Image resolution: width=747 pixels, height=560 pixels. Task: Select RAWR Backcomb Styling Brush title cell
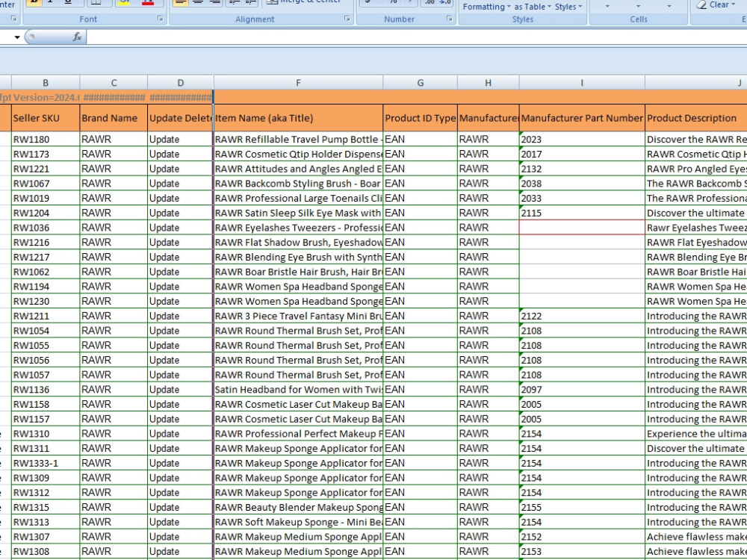(298, 184)
